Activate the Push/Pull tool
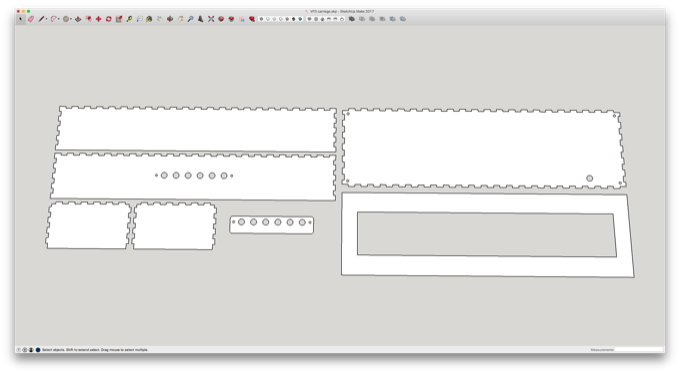 coord(78,19)
